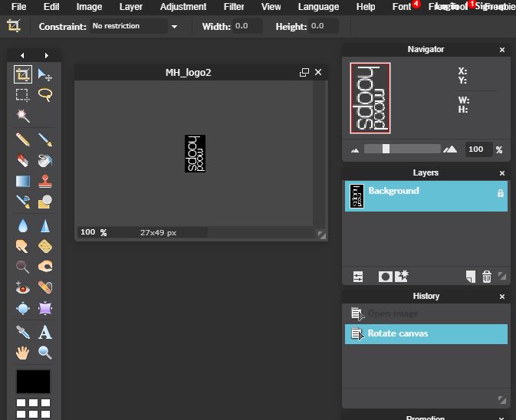Pick the Magic Wand tool
This screenshot has width=516, height=420.
(23, 116)
